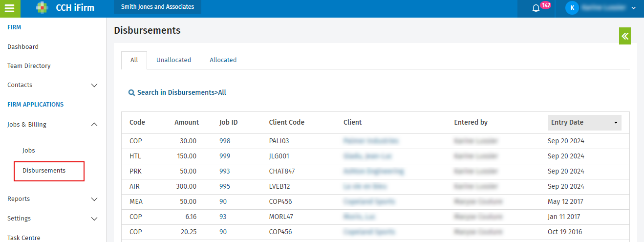
Task: Click the entry date May 12 2017
Action: [x=566, y=201]
